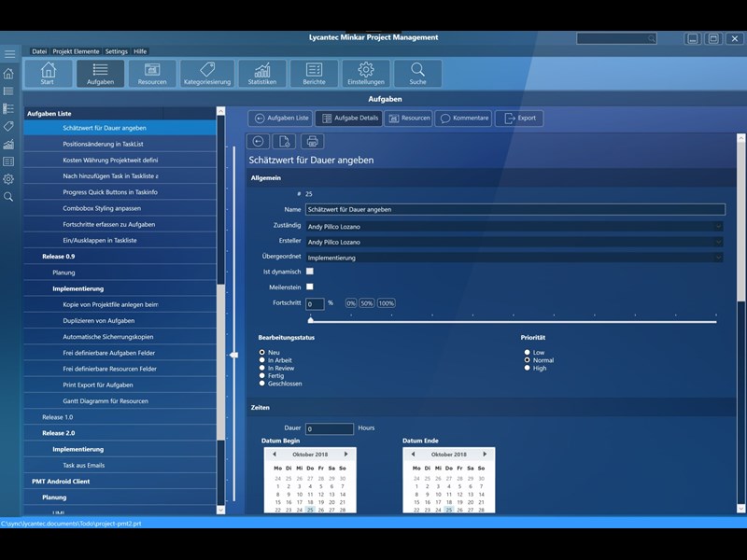The width and height of the screenshot is (747, 560).
Task: Open the Resourcen ribbon button
Action: tap(152, 74)
